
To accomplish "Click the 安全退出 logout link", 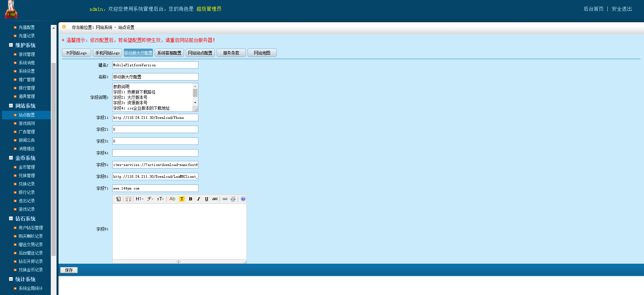I will click(621, 9).
